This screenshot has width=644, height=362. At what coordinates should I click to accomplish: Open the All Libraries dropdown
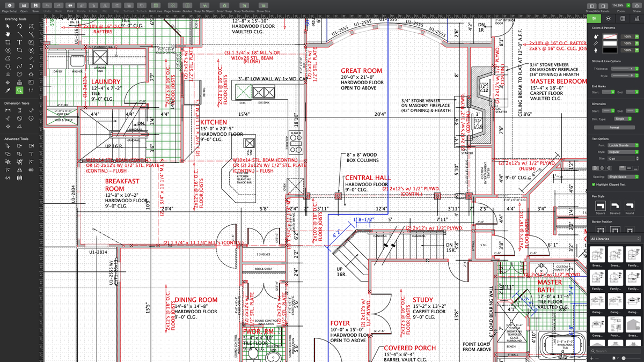point(614,239)
